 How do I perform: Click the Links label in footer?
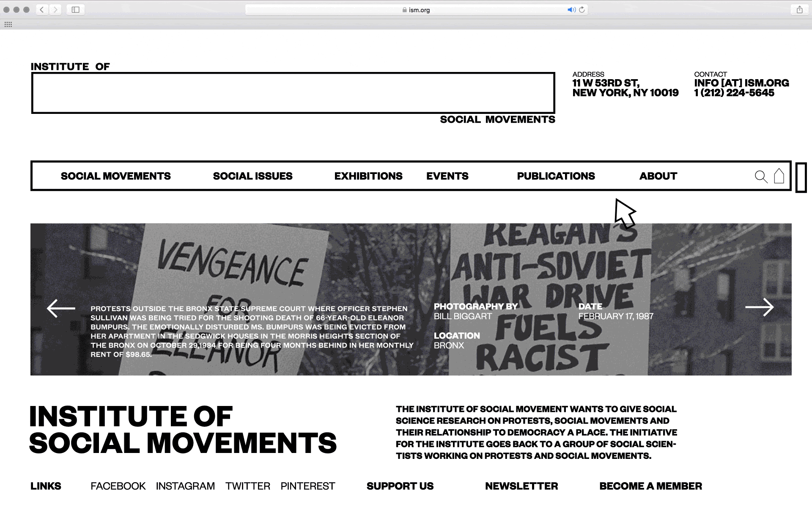(x=46, y=486)
